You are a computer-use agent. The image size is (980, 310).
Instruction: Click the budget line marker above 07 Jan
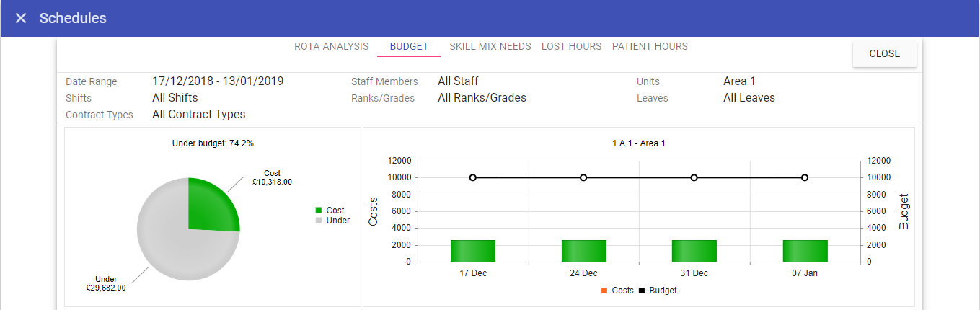click(x=805, y=177)
